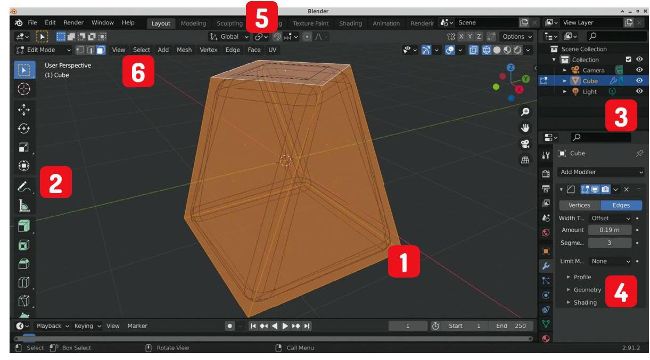Open the Object properties orange square tab
The image size is (650, 360).
(x=546, y=251)
